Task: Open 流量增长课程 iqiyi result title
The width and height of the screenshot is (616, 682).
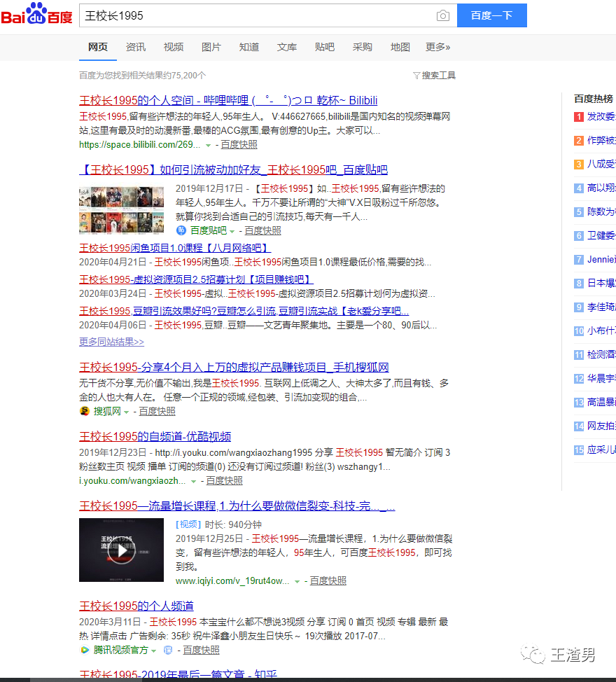Action: pos(237,506)
